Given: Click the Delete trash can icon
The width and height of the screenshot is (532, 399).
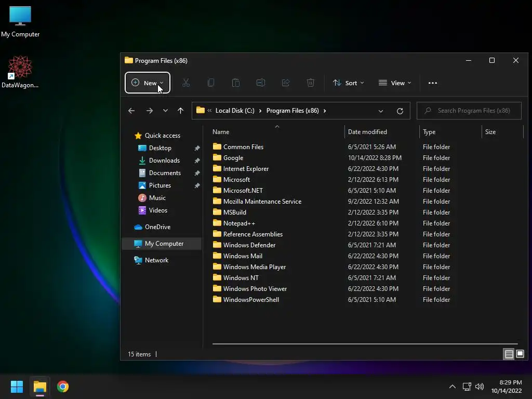Looking at the screenshot, I should pyautogui.click(x=311, y=83).
